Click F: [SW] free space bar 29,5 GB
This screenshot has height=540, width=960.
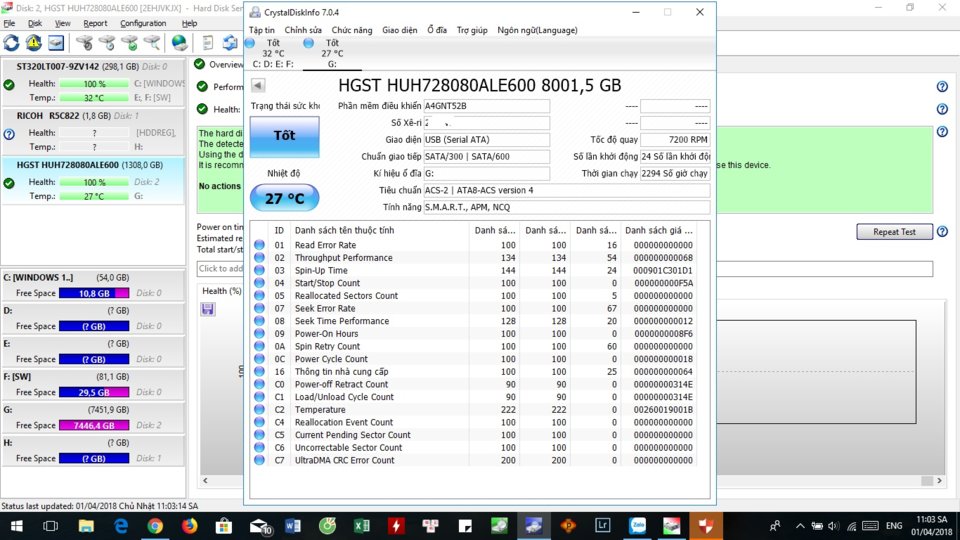point(94,392)
